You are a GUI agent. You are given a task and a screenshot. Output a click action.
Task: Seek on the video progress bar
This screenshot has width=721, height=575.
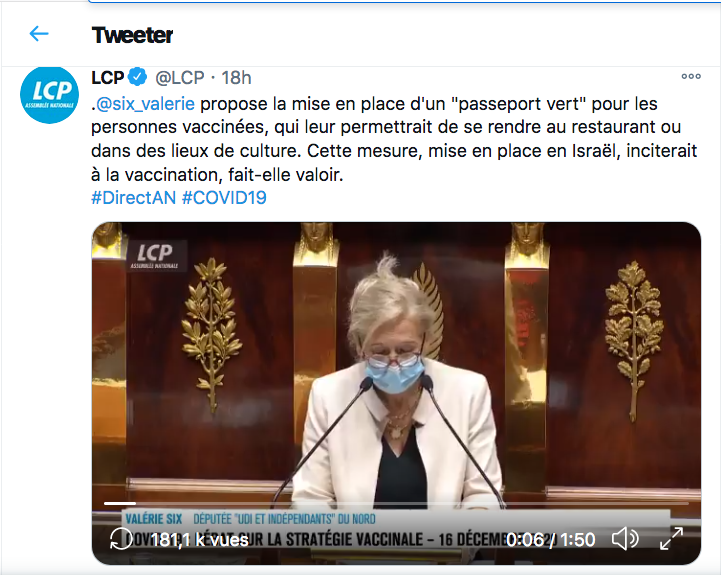(x=396, y=504)
